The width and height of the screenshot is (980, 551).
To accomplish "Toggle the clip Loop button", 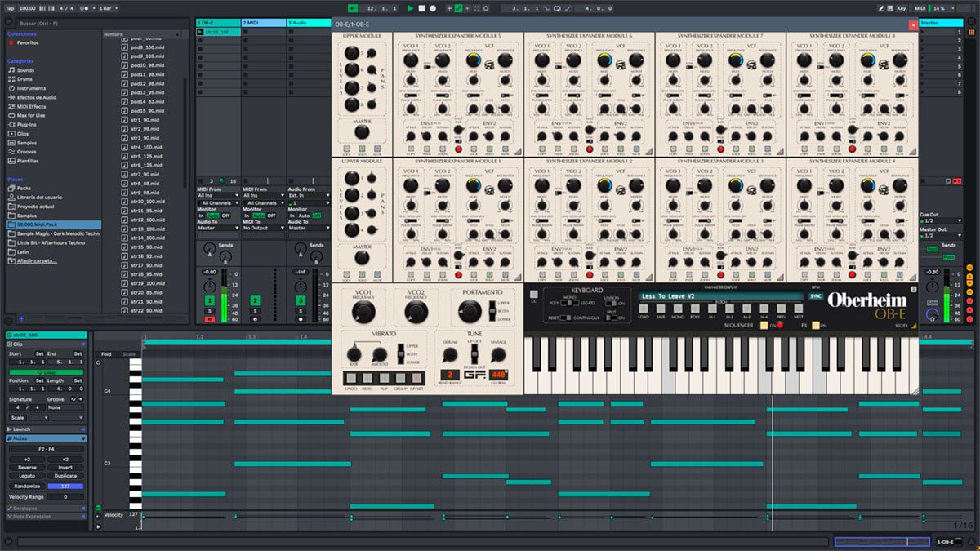I will coord(46,372).
